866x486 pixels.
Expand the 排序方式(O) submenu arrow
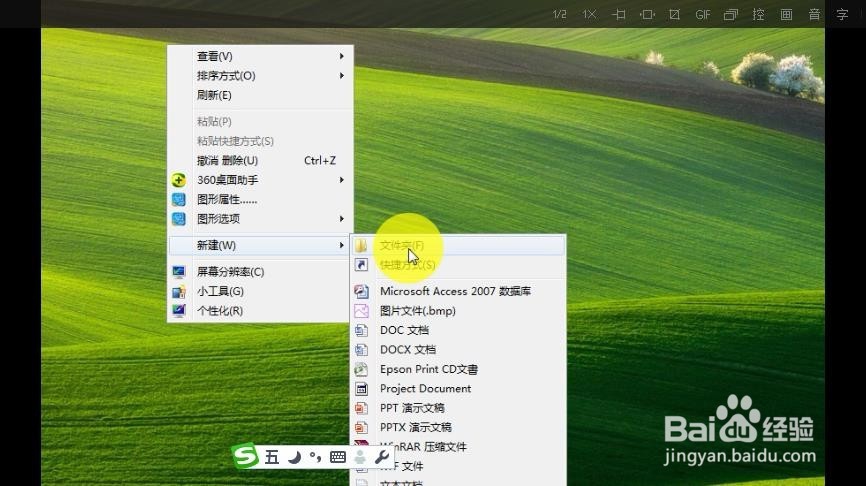coord(342,76)
